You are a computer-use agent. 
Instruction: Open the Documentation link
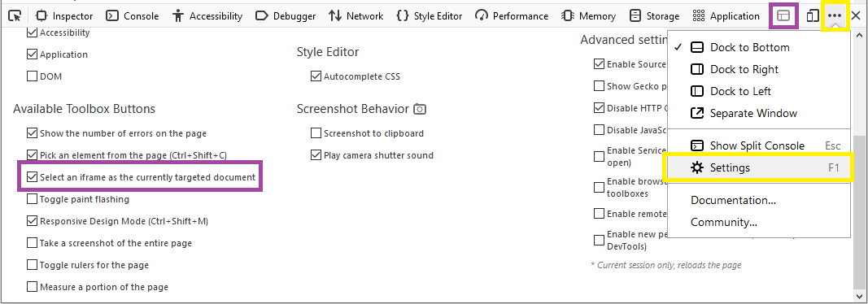tap(733, 200)
